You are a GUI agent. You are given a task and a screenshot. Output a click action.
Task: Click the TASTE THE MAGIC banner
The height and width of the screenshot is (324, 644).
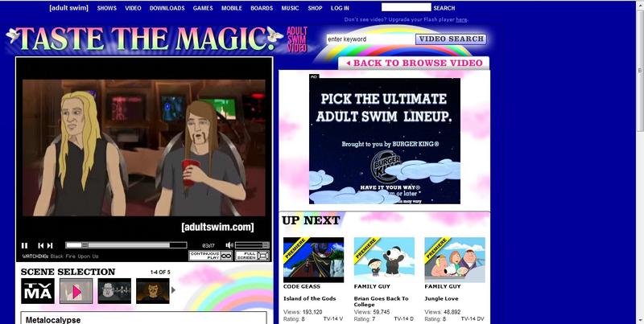[145, 39]
